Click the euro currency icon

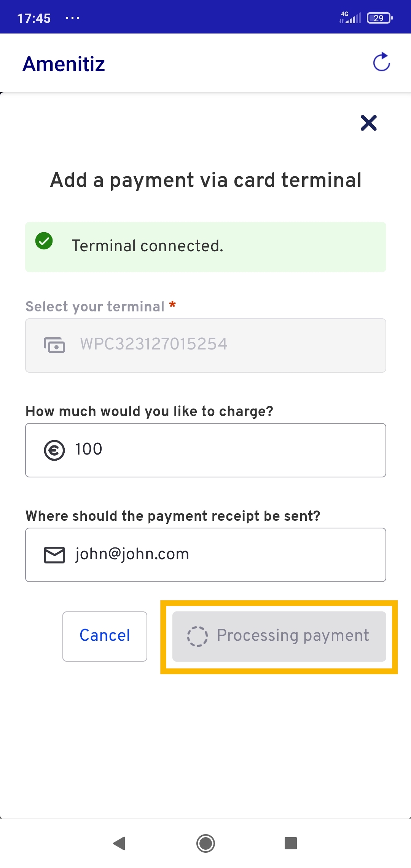pos(54,450)
